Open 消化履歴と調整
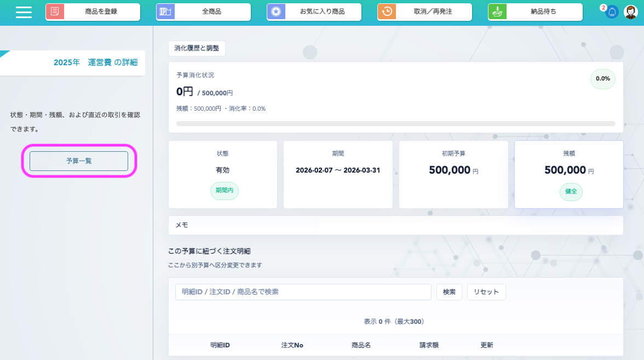This screenshot has width=644, height=360. (197, 48)
